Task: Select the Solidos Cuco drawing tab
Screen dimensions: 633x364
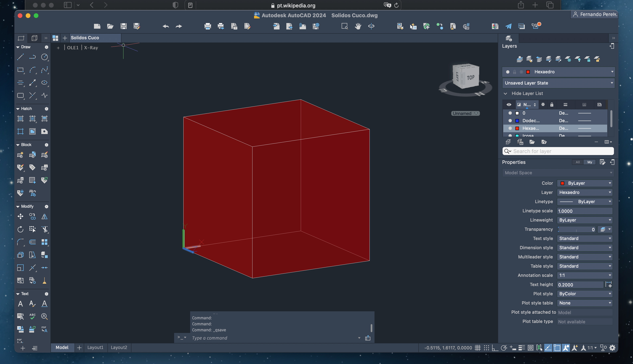Action: [95, 38]
